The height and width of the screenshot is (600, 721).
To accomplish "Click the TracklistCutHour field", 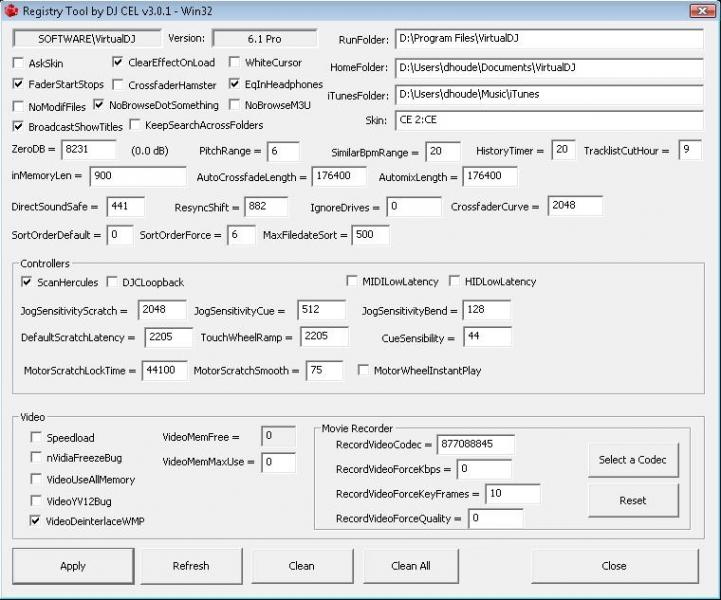I will (690, 150).
